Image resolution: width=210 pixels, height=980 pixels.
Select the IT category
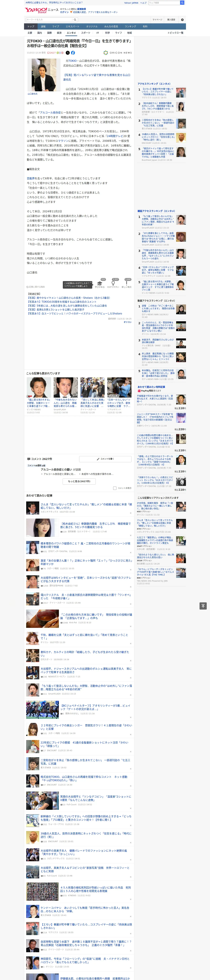point(98,33)
